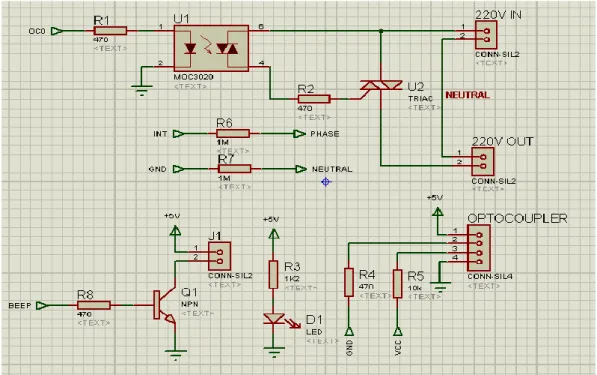Select vertical resistor R5 body

pyautogui.click(x=397, y=284)
